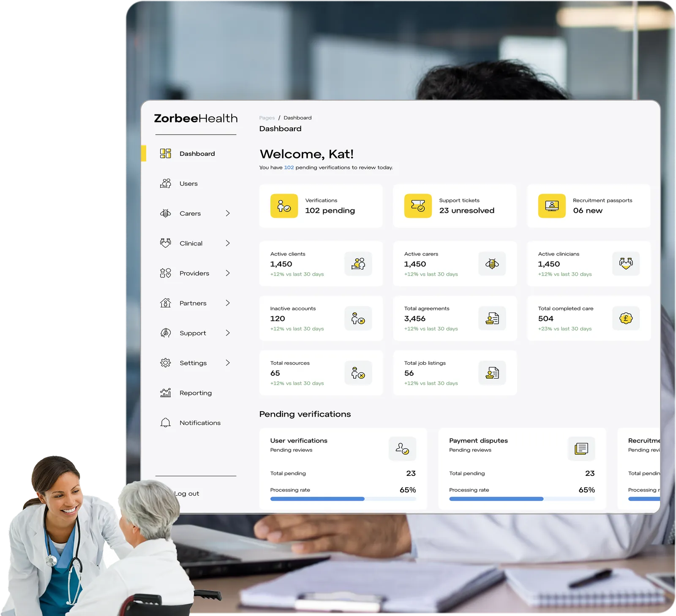The width and height of the screenshot is (676, 616).
Task: Click the Log out button
Action: pyautogui.click(x=187, y=494)
